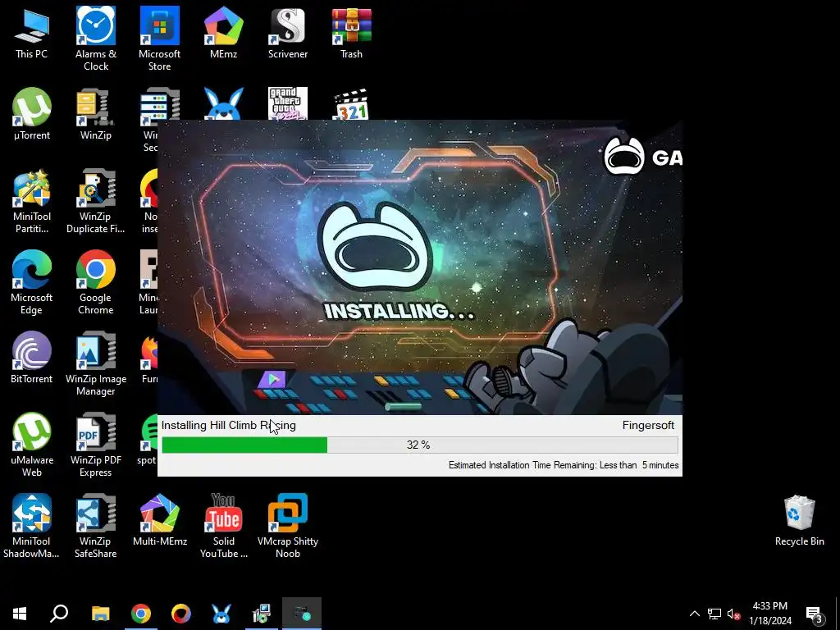
Task: Select the MEmz desktop icon
Action: pyautogui.click(x=223, y=33)
